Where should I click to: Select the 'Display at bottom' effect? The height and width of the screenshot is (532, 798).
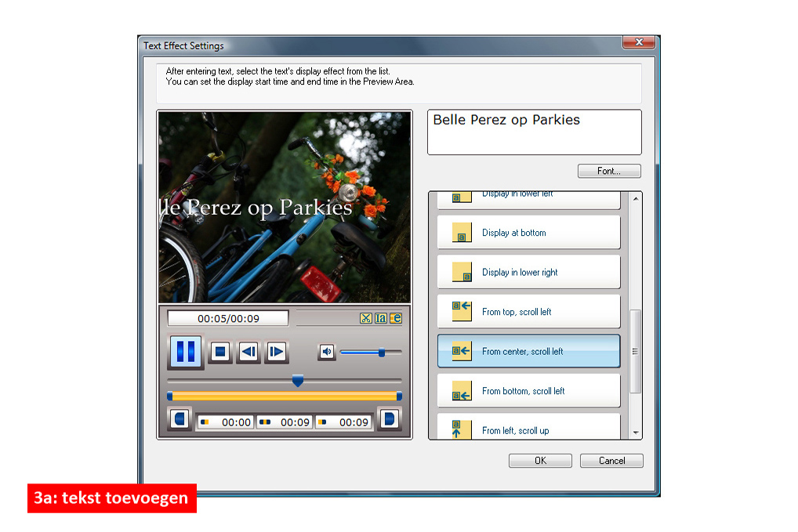point(529,233)
